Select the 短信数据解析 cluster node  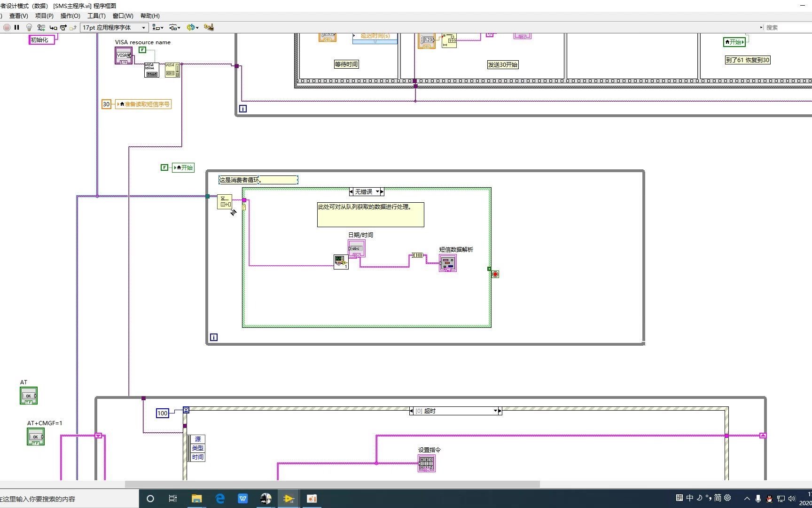(448, 263)
